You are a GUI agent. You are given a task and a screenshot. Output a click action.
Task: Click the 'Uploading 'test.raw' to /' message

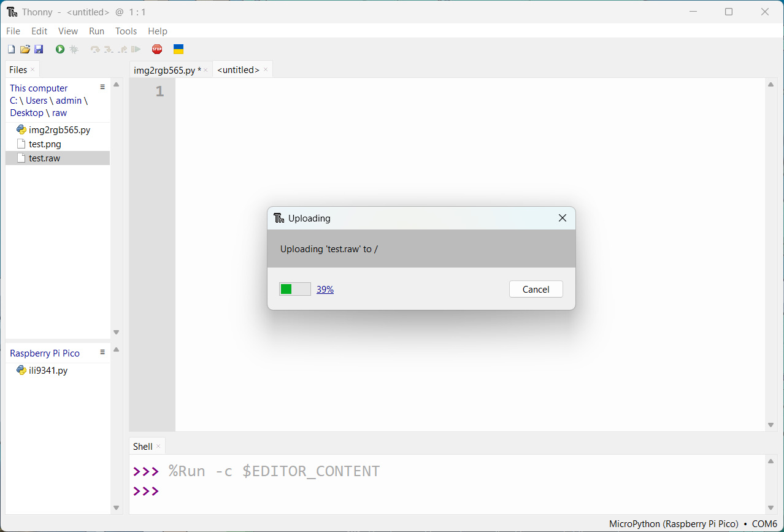(329, 249)
